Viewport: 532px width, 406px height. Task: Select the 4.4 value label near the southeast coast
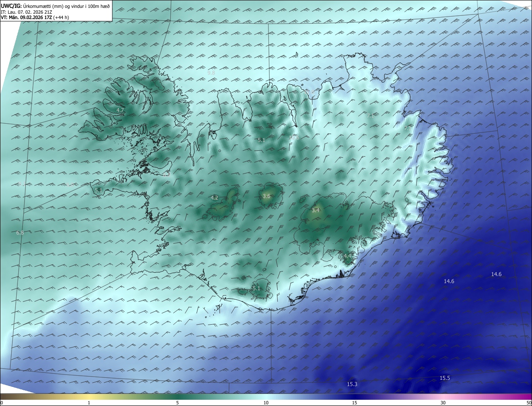tap(347, 256)
